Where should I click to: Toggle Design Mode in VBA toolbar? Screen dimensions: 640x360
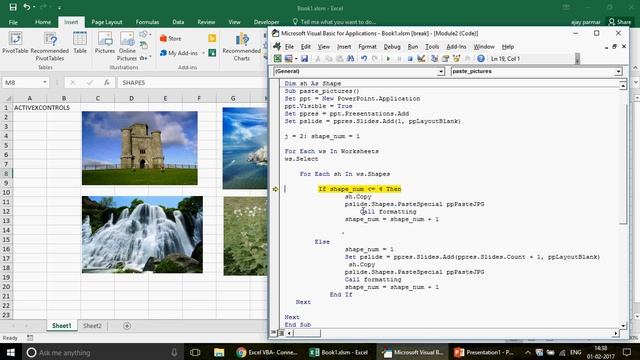(421, 59)
